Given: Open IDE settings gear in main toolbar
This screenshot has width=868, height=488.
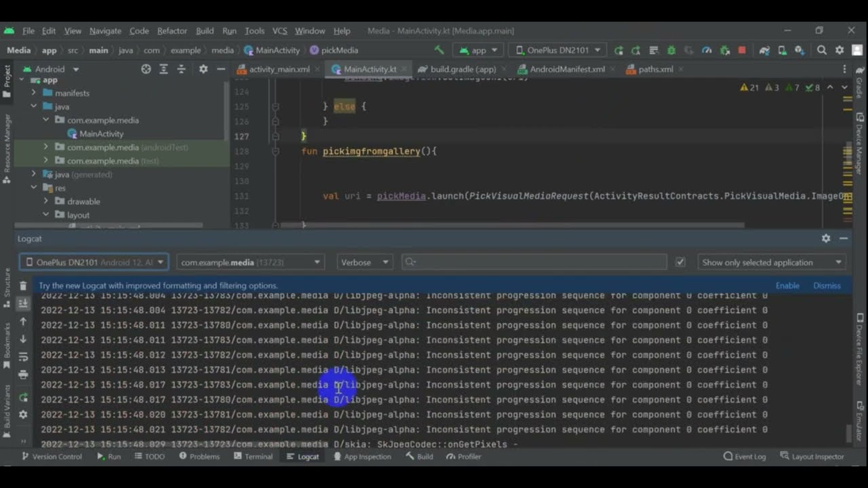Looking at the screenshot, I should 840,50.
